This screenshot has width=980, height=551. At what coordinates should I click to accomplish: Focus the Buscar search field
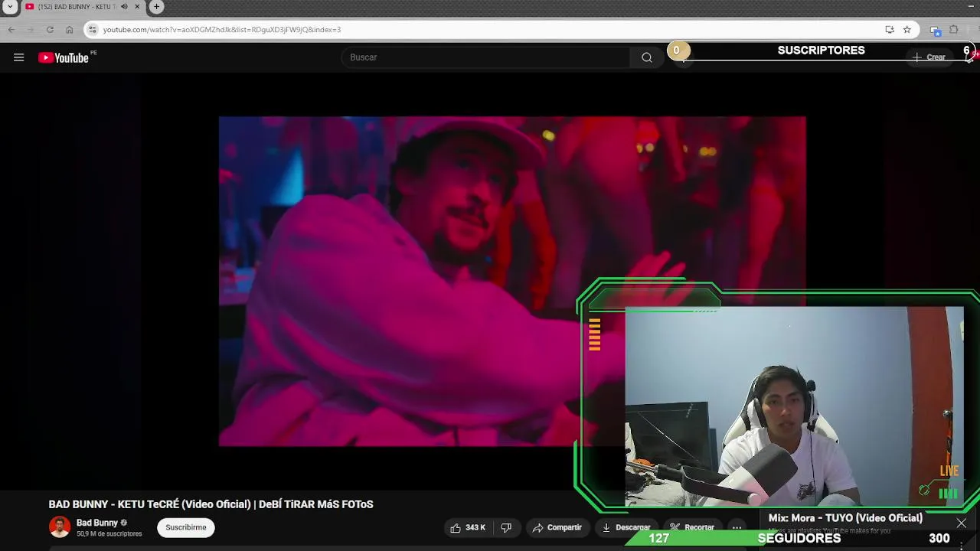click(486, 57)
